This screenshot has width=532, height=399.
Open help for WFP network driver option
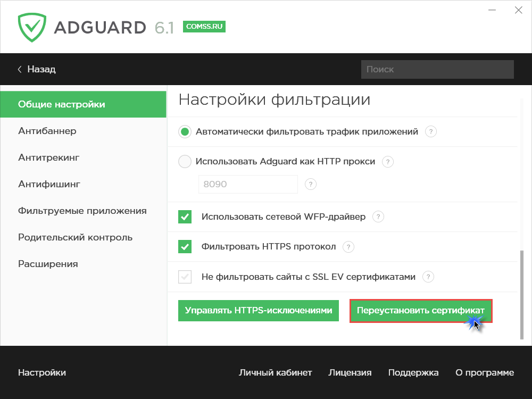point(378,217)
